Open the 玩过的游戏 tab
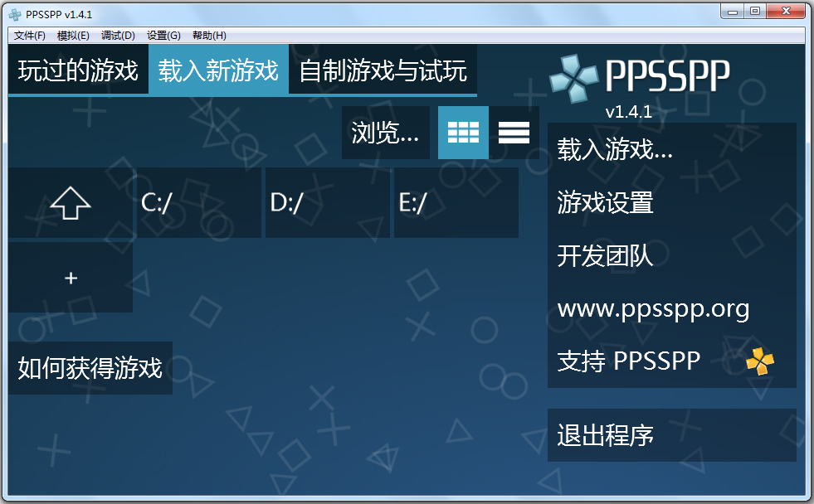The height and width of the screenshot is (504, 814). pyautogui.click(x=78, y=70)
